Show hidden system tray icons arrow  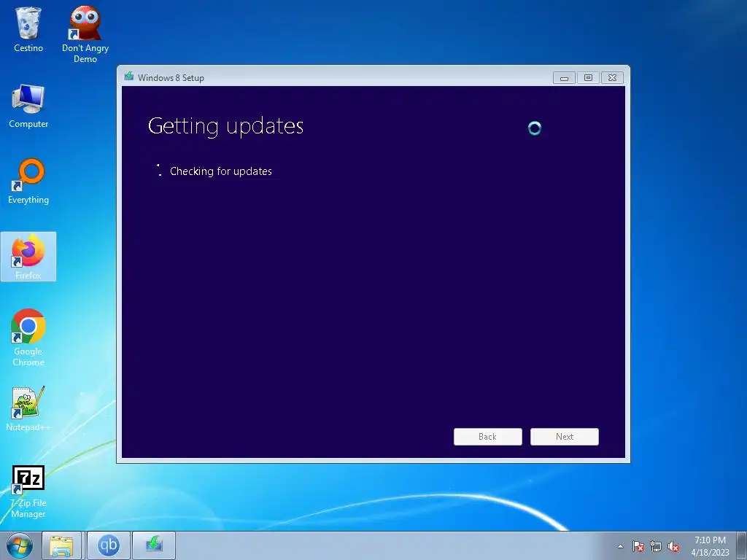point(620,546)
